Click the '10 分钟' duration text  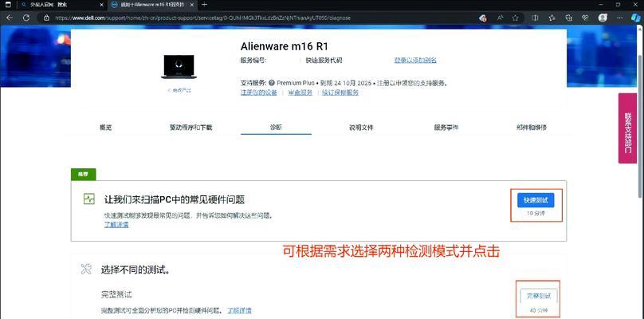click(x=536, y=214)
